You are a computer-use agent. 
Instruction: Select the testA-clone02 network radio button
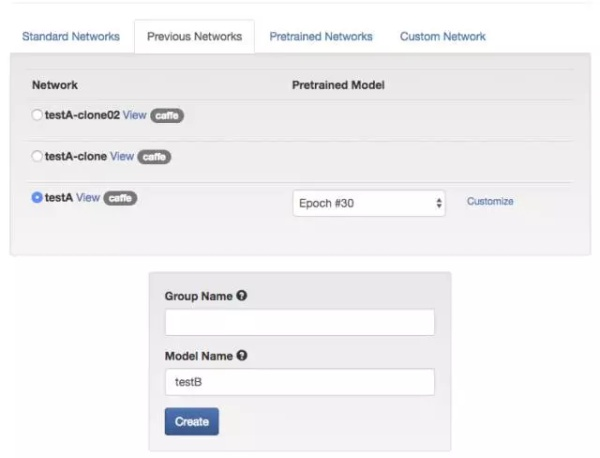(x=37, y=115)
